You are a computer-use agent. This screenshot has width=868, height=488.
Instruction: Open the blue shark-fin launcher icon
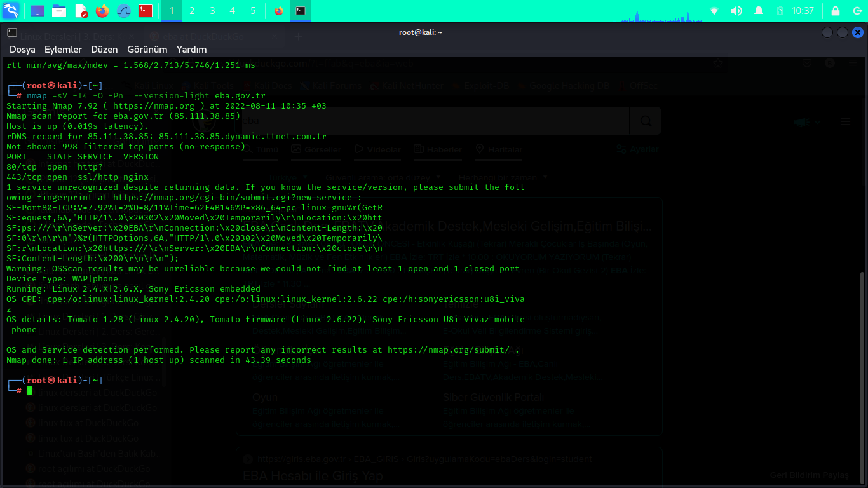[x=124, y=11]
